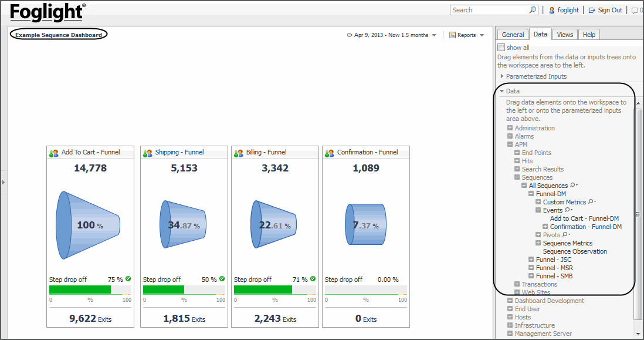
Task: Expand the Funnel - JSC node
Action: [x=531, y=260]
